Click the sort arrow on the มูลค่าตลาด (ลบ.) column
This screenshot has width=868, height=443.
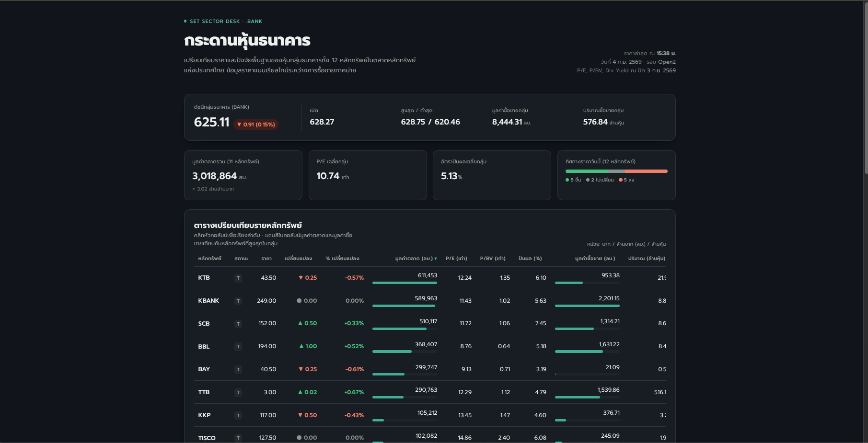click(436, 259)
